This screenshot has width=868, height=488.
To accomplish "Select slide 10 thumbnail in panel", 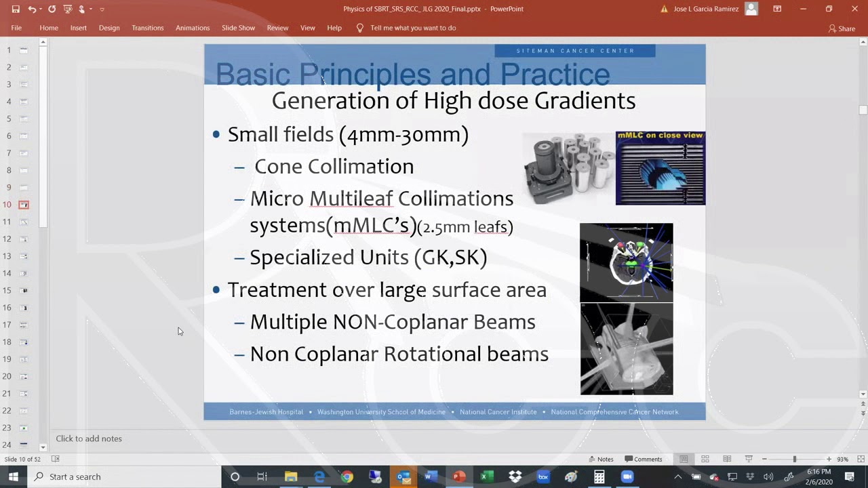I will pos(24,204).
